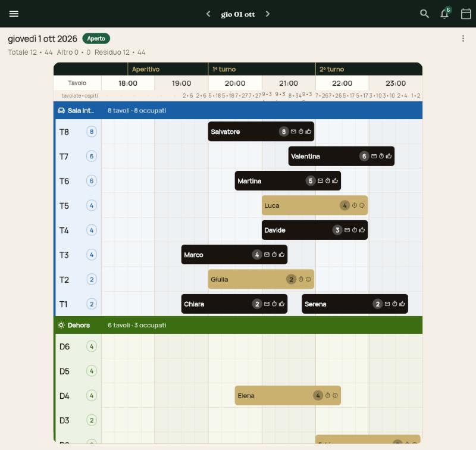Viewport: 476px width, 450px height.
Task: Open Serena's reservation on T1
Action: tap(355, 304)
